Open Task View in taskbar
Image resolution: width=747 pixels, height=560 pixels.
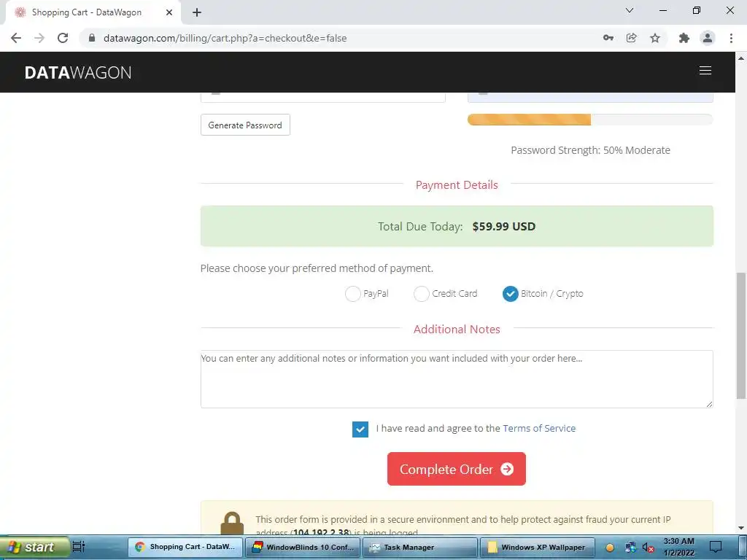click(x=79, y=547)
